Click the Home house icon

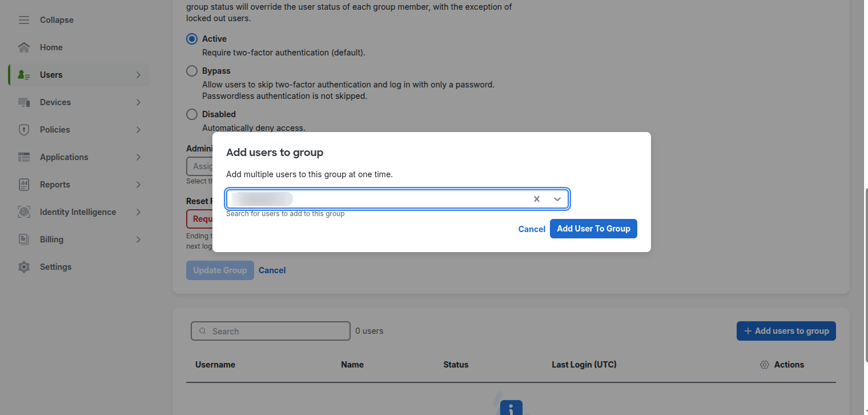23,47
